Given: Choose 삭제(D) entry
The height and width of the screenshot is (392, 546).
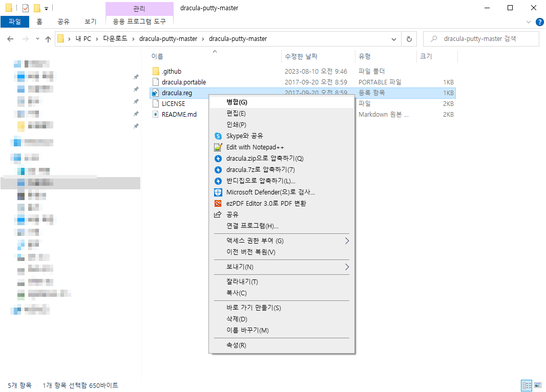Looking at the screenshot, I should (x=282, y=319).
